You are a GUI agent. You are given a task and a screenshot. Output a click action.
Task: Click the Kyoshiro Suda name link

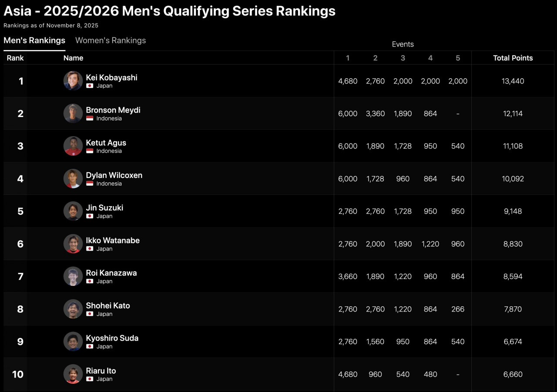click(112, 338)
